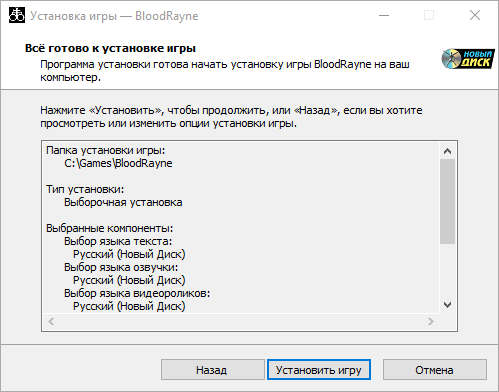Cancel setup with the Отмена button
This screenshot has width=499, height=392.
[435, 370]
